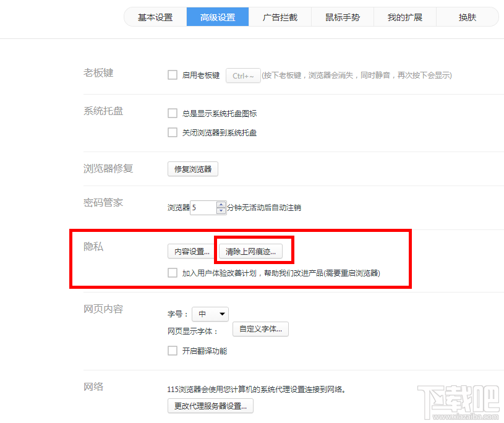Check 总是显示系统托盘图标
The height and width of the screenshot is (423, 504).
[x=172, y=113]
